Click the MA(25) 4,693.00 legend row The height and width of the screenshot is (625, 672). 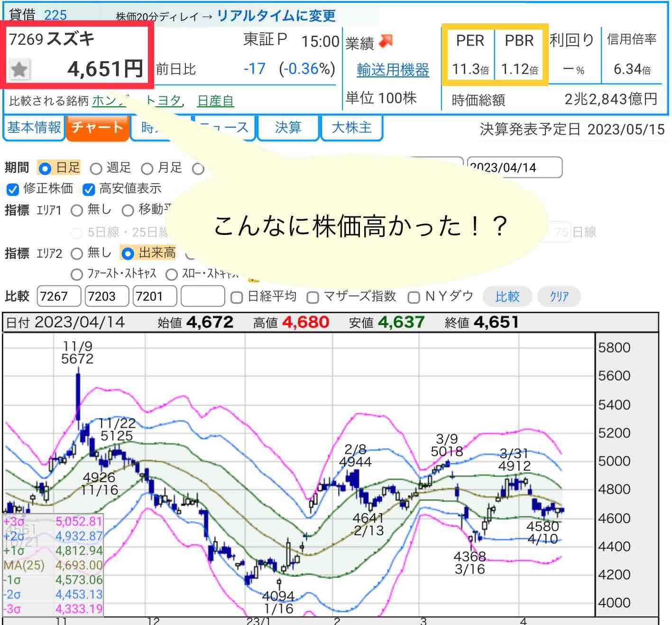point(53,565)
